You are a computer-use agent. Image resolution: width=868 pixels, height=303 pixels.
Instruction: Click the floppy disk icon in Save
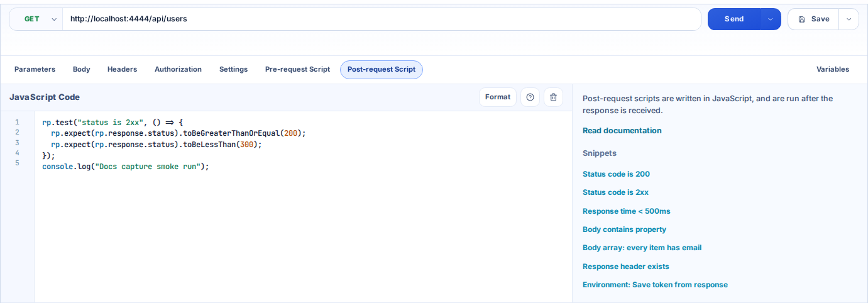802,19
